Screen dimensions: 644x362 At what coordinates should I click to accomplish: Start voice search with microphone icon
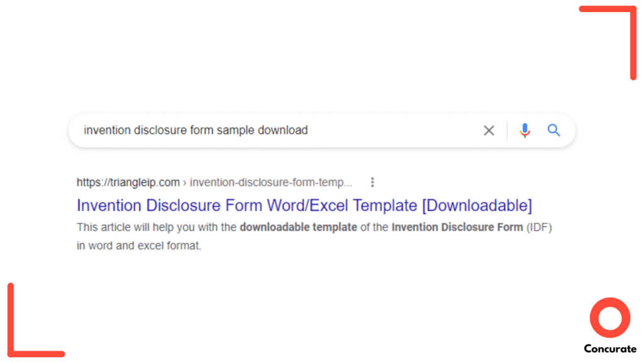(x=525, y=131)
